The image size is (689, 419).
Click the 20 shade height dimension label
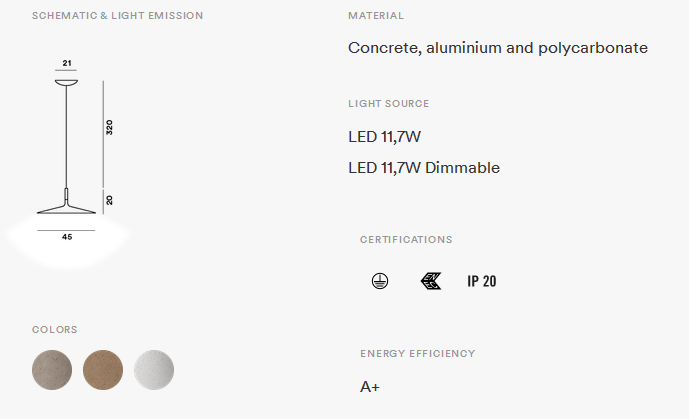109,200
